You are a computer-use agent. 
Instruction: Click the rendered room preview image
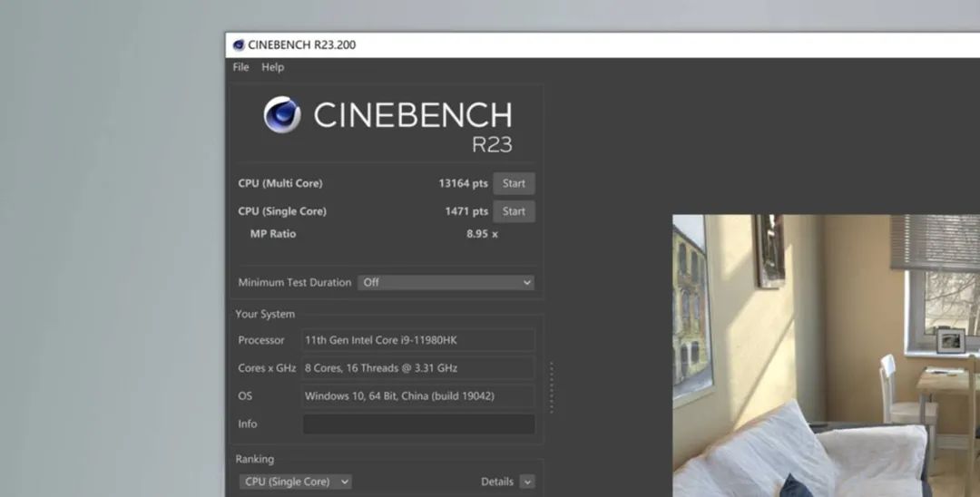(827, 356)
